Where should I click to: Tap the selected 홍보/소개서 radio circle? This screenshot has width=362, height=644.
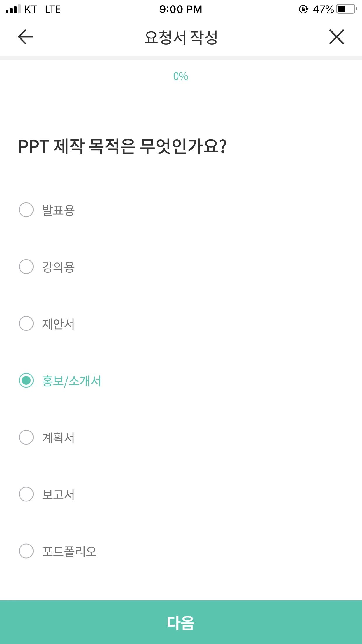pos(26,380)
